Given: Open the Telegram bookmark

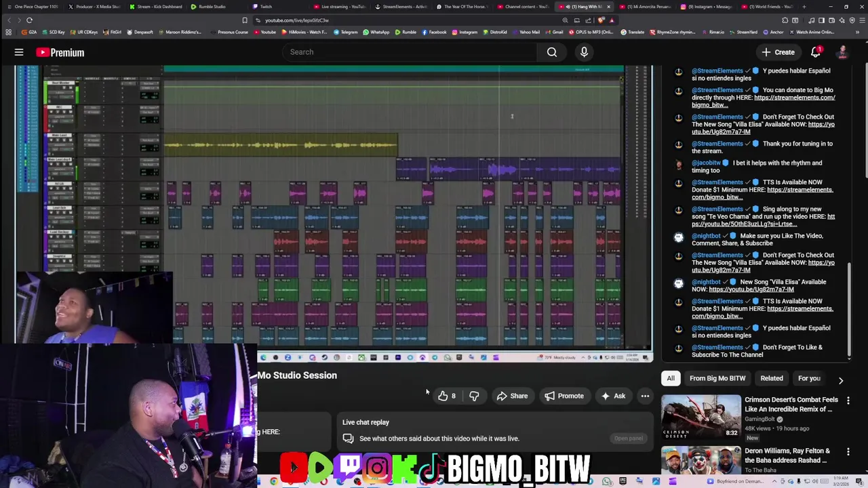Looking at the screenshot, I should (x=345, y=32).
